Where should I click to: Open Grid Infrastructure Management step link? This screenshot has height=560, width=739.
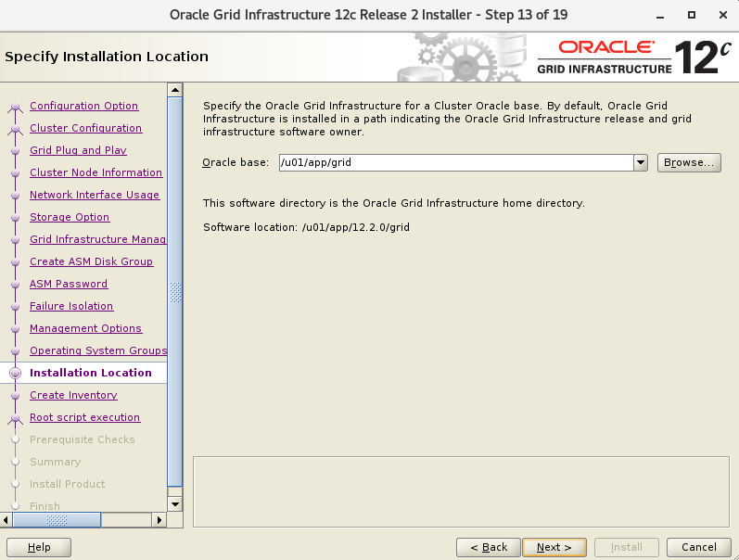pos(98,239)
